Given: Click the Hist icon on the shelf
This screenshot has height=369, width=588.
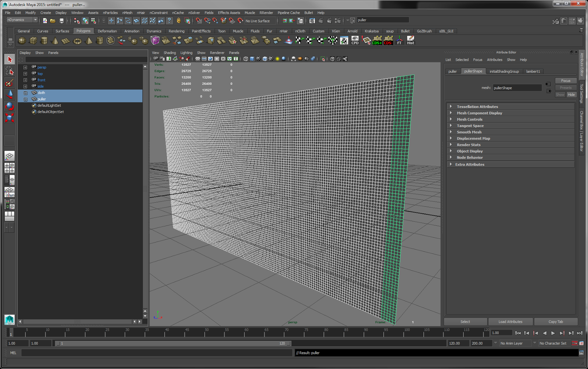Looking at the screenshot, I should [410, 40].
